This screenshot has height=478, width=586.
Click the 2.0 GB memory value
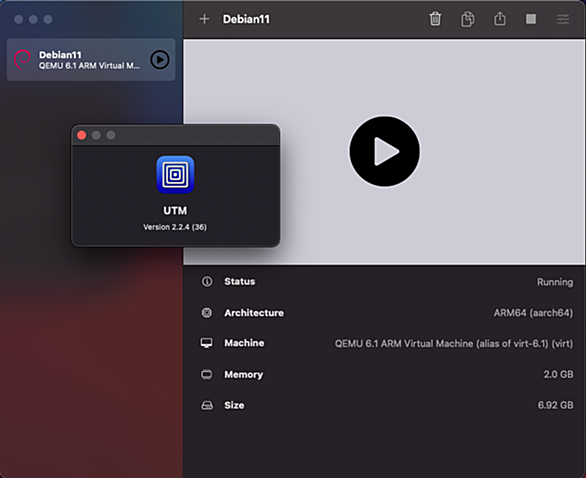[x=558, y=374]
